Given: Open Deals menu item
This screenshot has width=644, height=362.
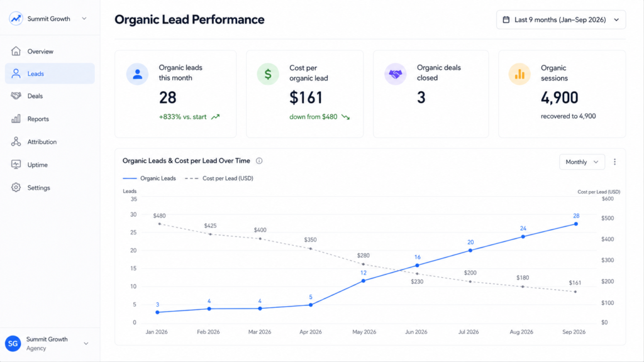Looking at the screenshot, I should pyautogui.click(x=50, y=96).
